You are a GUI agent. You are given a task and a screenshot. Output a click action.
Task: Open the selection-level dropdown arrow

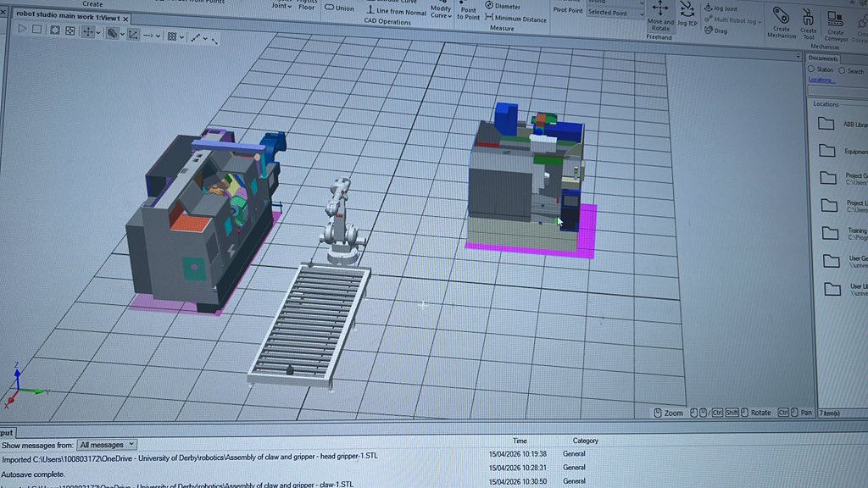click(98, 33)
